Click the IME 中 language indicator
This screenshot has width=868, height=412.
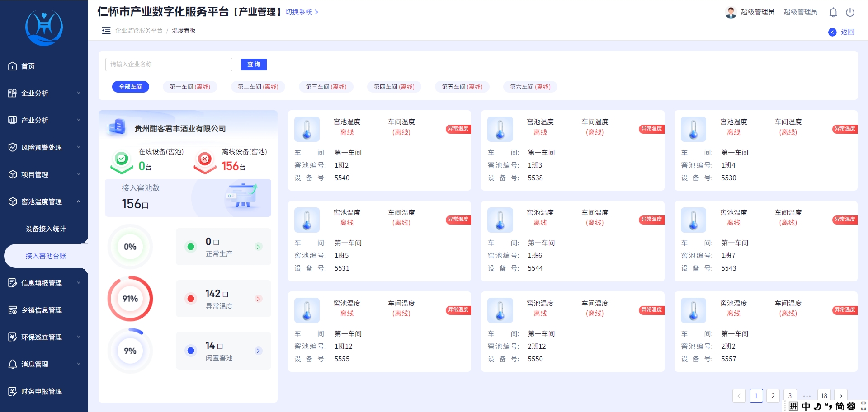806,406
